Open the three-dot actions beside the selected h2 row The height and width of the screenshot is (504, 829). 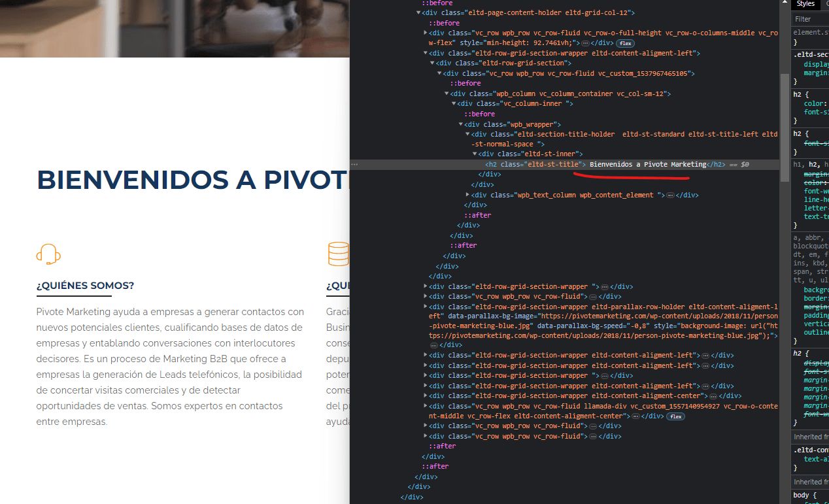point(355,165)
